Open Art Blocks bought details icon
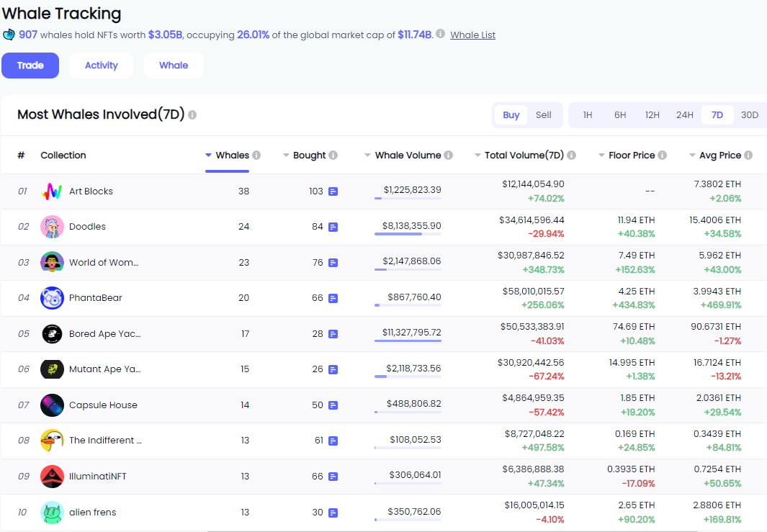 point(333,191)
